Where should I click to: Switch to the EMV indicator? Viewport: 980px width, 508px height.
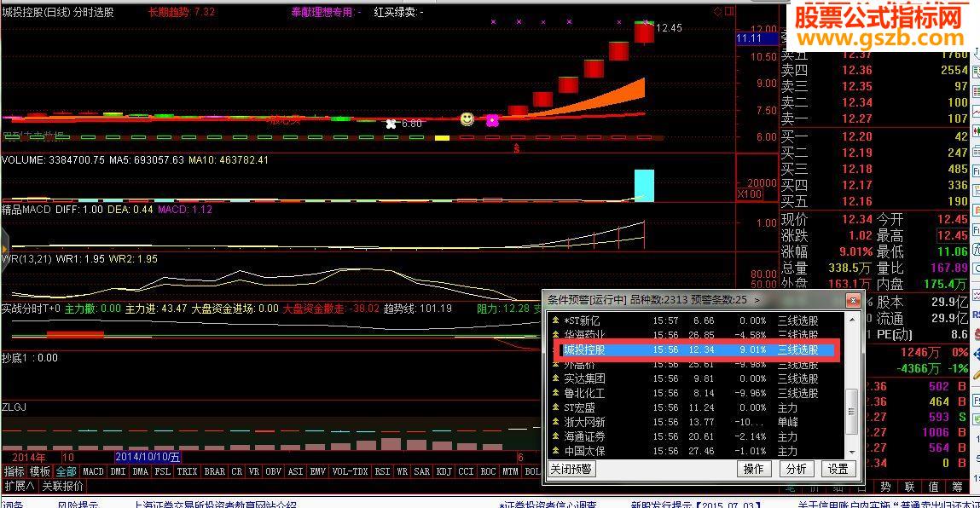317,471
